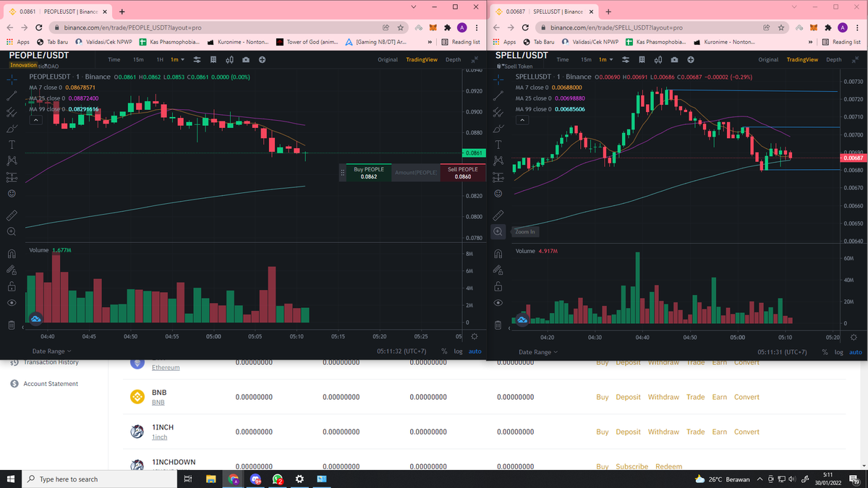Take snapshot of PEOPLE chart
Viewport: 868px width, 488px height.
coord(246,59)
